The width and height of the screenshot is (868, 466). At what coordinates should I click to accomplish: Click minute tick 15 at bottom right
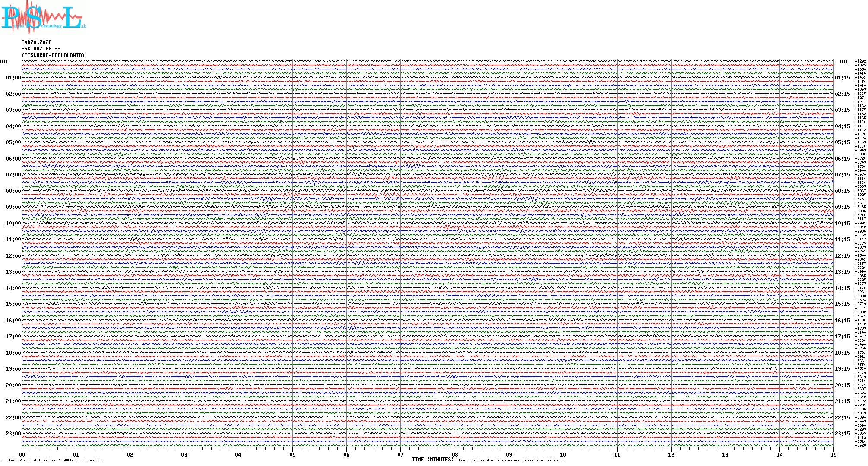(833, 454)
